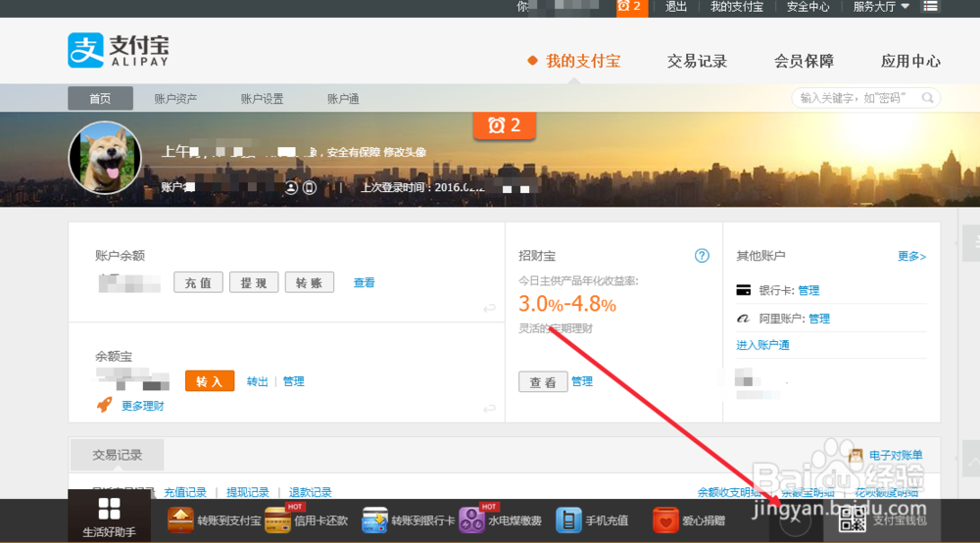Open 安全中心 link
980x543 pixels.
coord(808,7)
